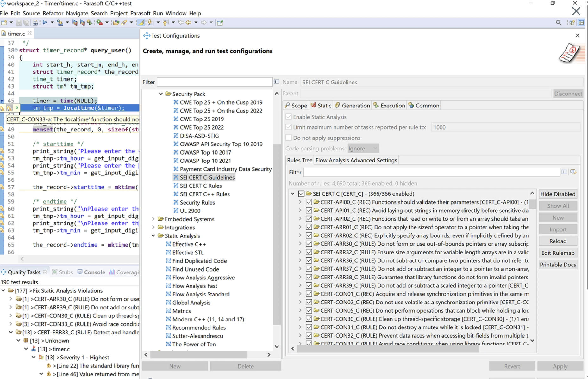Image resolution: width=588 pixels, height=379 pixels.
Task: Uncheck the CERT-CON01_C rule checkbox
Action: tap(309, 294)
